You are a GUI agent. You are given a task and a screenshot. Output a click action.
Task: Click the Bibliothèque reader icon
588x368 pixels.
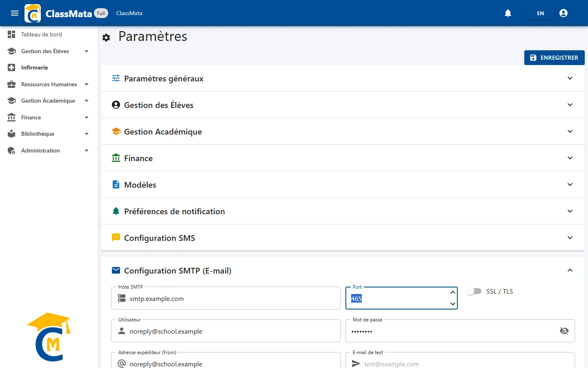[11, 134]
